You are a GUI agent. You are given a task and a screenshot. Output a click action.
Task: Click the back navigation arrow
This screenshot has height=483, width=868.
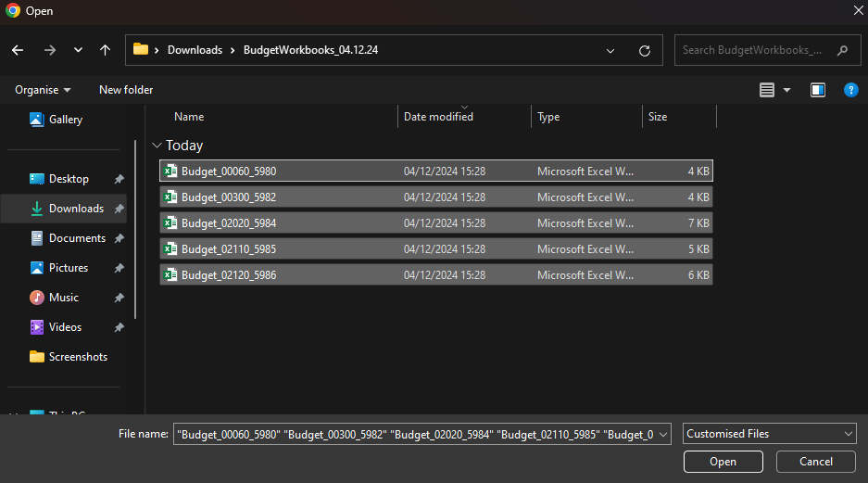click(x=19, y=50)
